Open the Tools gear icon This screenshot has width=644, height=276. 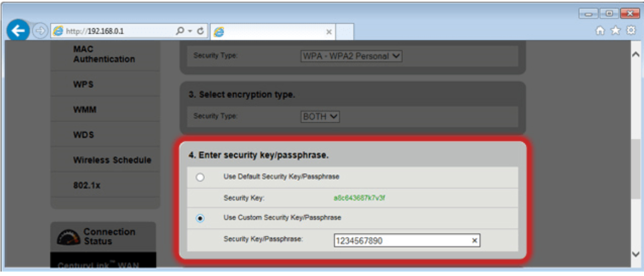pos(631,31)
